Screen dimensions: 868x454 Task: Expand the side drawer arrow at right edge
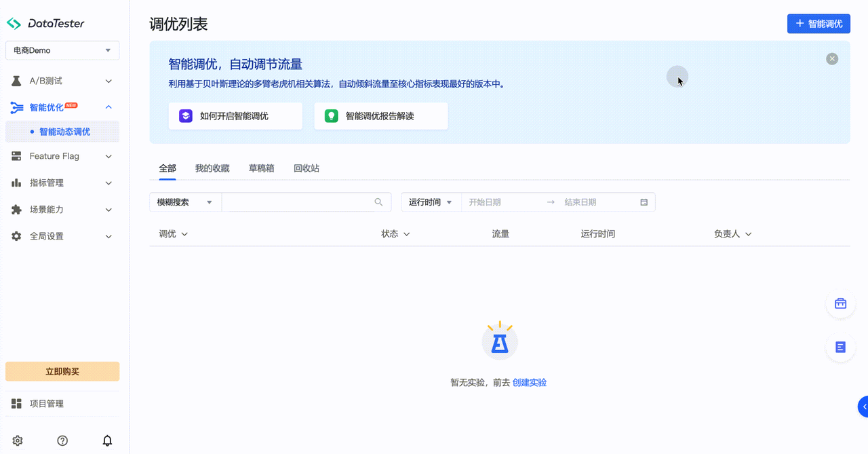pyautogui.click(x=863, y=406)
